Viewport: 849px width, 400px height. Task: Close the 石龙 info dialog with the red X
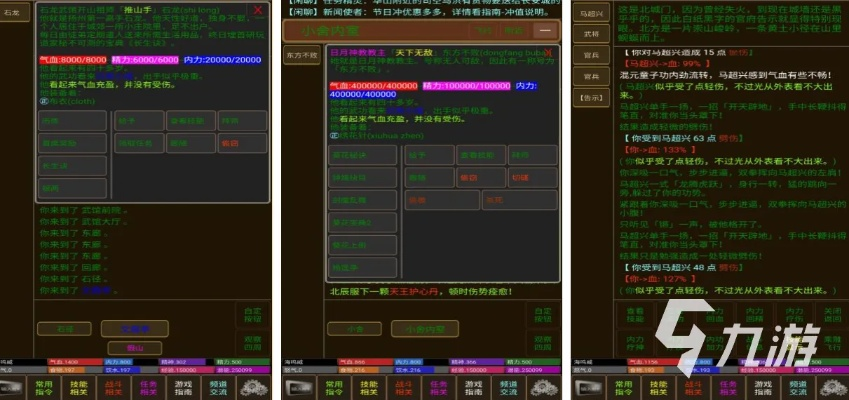(258, 10)
